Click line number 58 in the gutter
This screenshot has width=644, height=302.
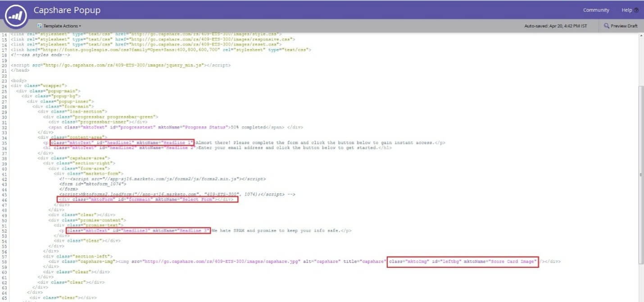coord(5,261)
